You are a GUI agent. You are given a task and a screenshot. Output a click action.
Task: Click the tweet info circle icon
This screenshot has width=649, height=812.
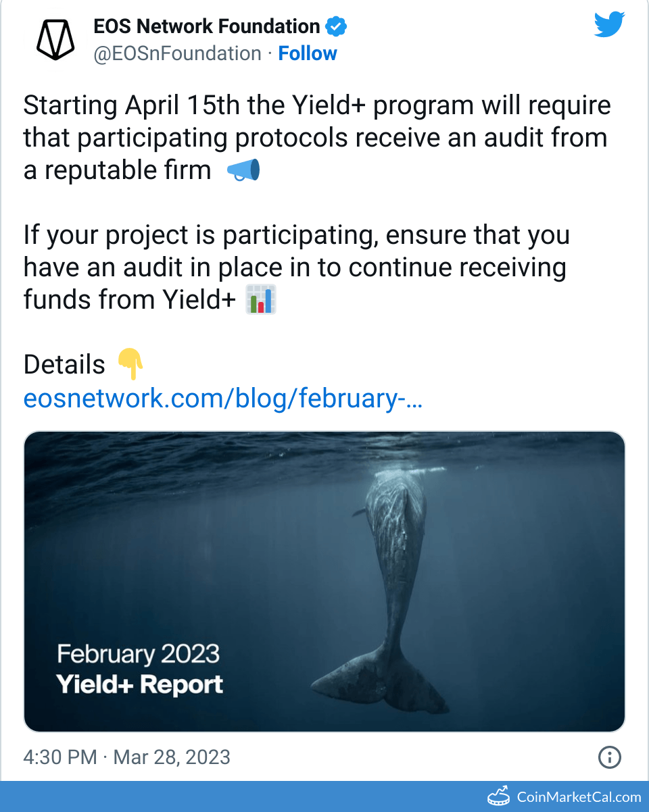click(x=610, y=757)
